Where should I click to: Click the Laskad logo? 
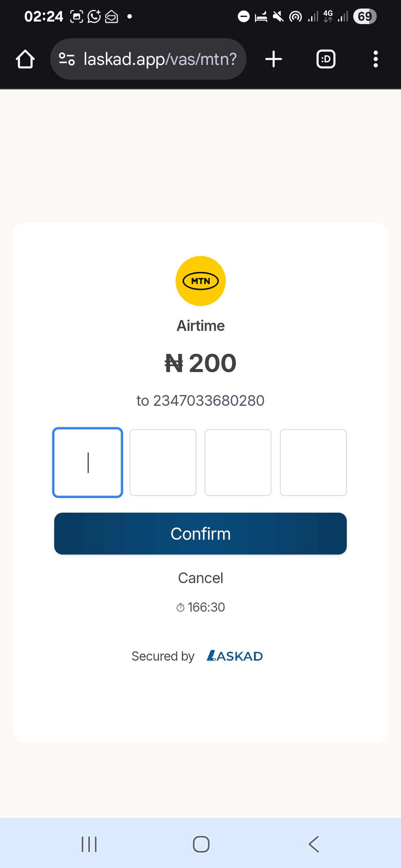click(235, 656)
